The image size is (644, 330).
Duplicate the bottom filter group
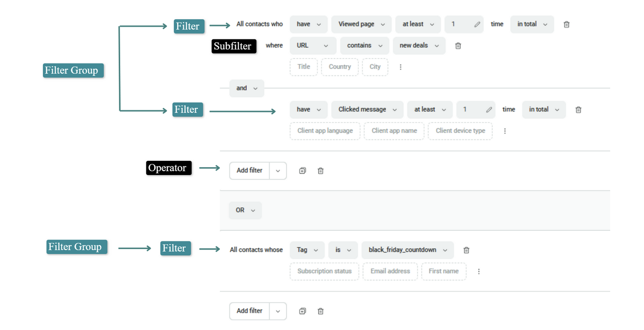pyautogui.click(x=302, y=311)
